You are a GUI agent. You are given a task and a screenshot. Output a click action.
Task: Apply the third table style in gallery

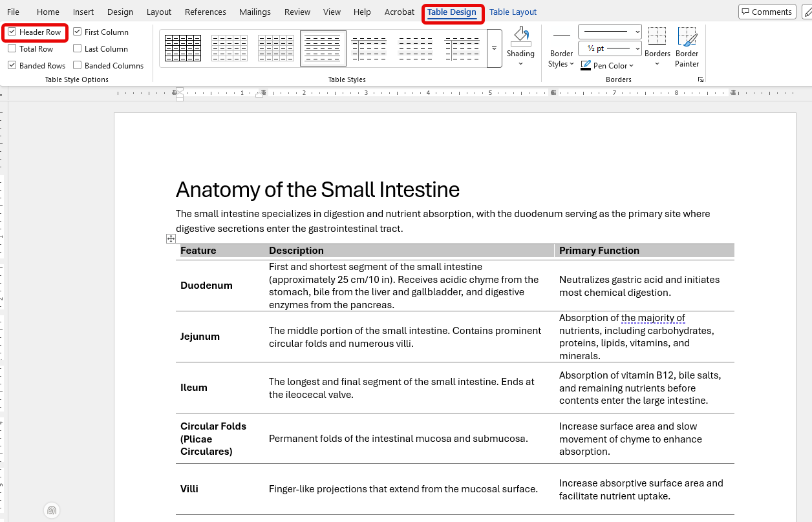pyautogui.click(x=276, y=48)
